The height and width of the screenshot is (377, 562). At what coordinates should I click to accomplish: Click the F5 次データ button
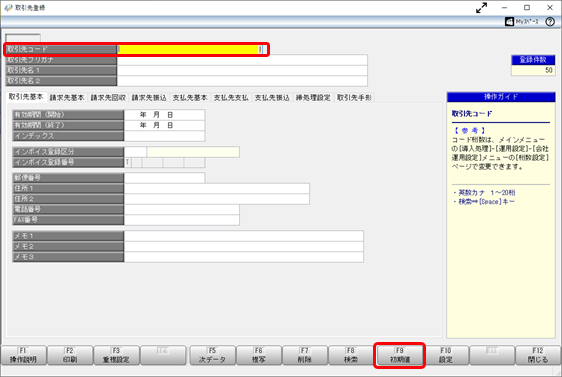click(213, 355)
